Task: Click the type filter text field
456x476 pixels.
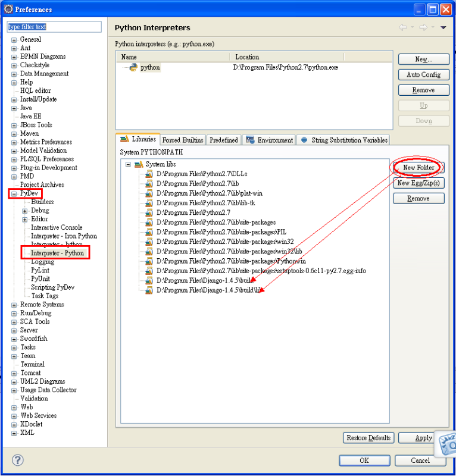Action: [54, 27]
